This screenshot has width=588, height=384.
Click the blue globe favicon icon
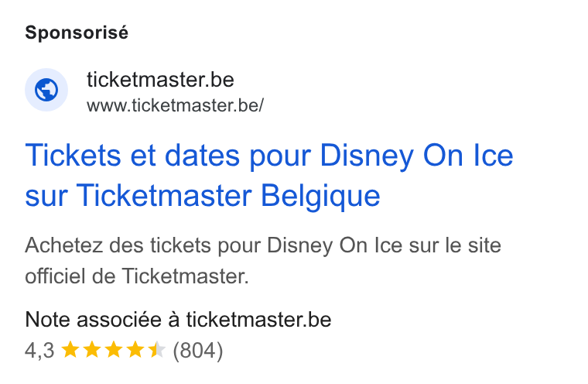click(x=46, y=90)
